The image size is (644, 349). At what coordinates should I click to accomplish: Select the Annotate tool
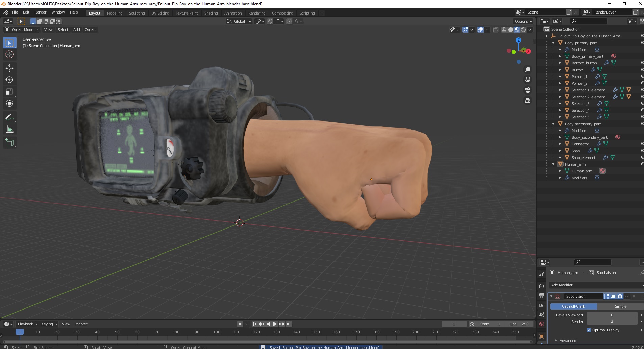[9, 117]
